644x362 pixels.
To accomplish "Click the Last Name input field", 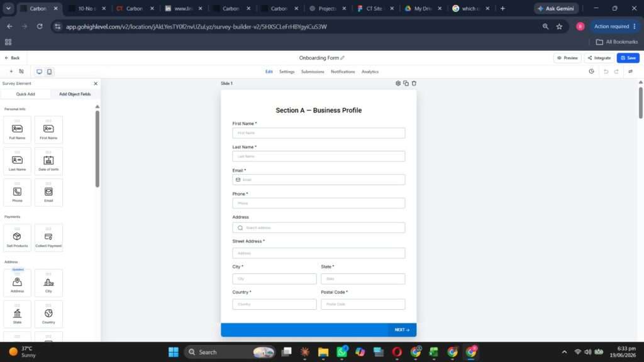I will click(x=319, y=156).
